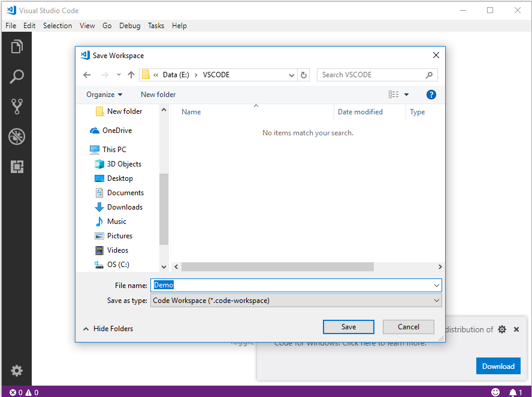
Task: Select Pictures in navigation pane
Action: [113, 235]
